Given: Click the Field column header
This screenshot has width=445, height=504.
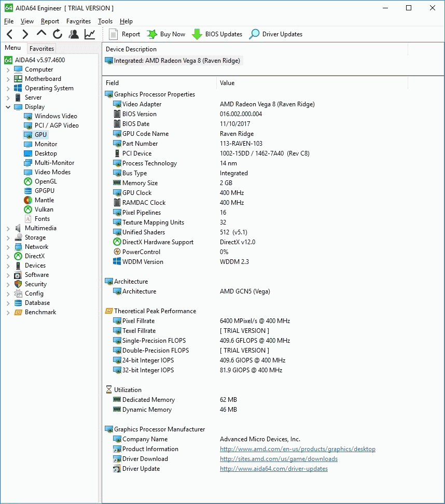Looking at the screenshot, I should pyautogui.click(x=159, y=83).
